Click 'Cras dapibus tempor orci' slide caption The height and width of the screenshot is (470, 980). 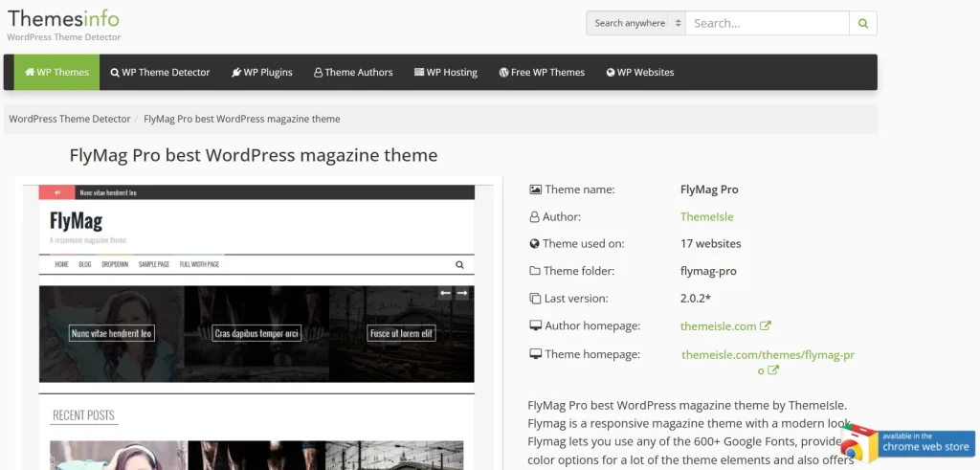pos(256,334)
